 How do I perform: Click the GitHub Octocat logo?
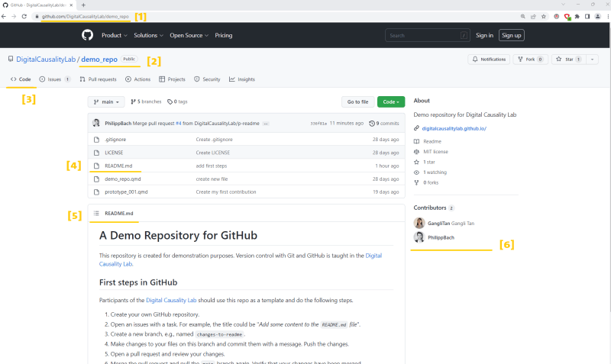coord(87,35)
